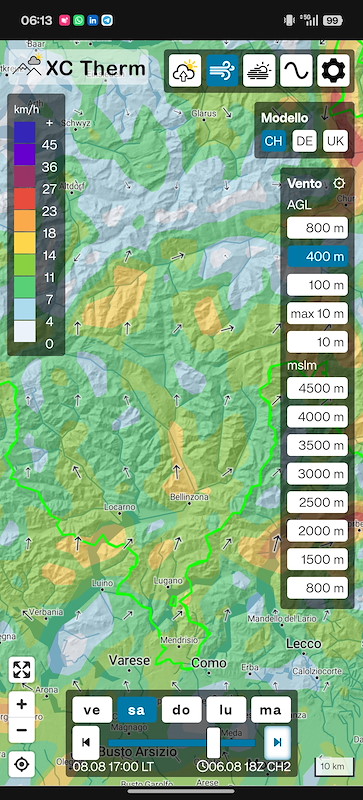Viewport: 363px width, 800px height.
Task: Select the 10 m AGL wind level
Action: (318, 342)
